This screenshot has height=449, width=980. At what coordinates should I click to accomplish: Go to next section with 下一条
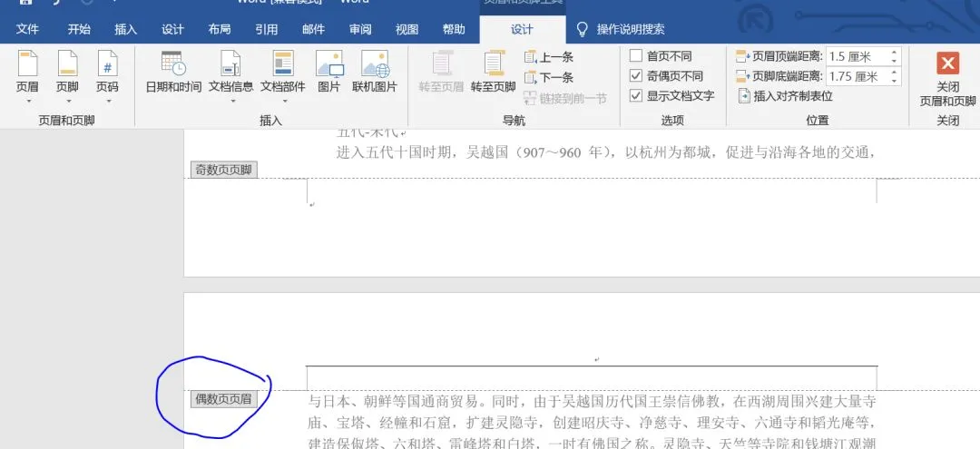[x=548, y=77]
